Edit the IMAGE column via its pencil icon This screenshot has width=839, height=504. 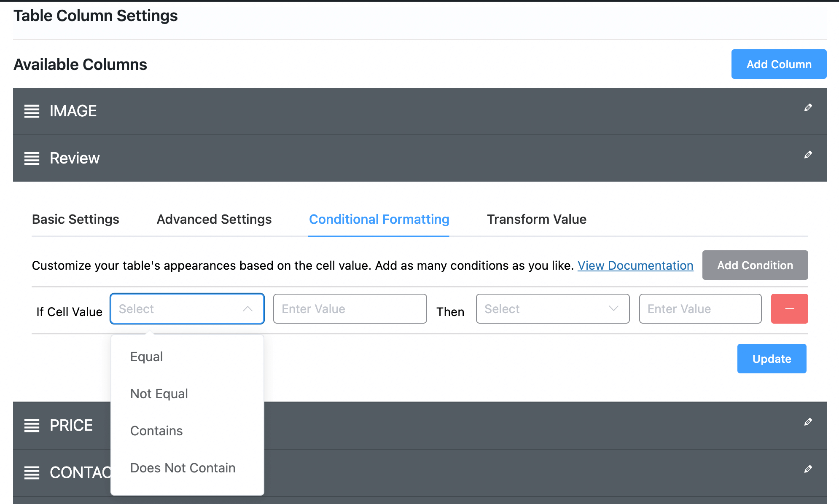point(808,108)
